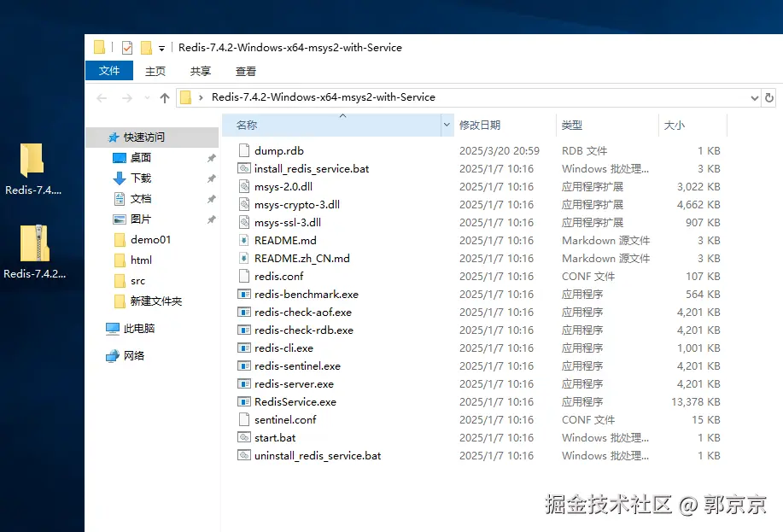783x532 pixels.
Task: Click the Up one level arrow
Action: pyautogui.click(x=165, y=98)
